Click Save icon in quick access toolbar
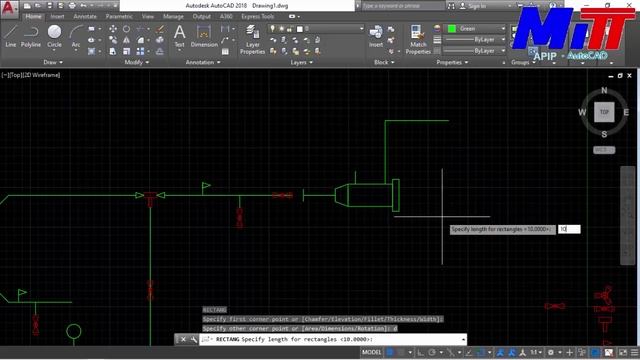This screenshot has width=640, height=360. tap(49, 6)
